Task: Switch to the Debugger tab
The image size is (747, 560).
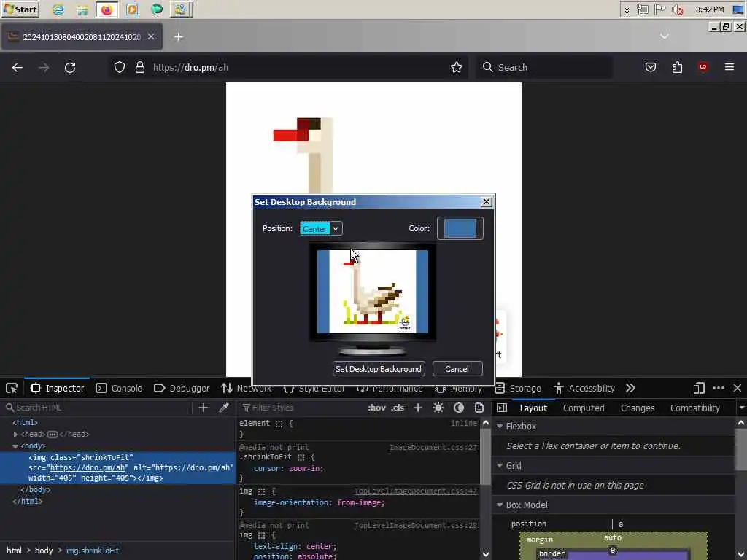Action: click(182, 388)
